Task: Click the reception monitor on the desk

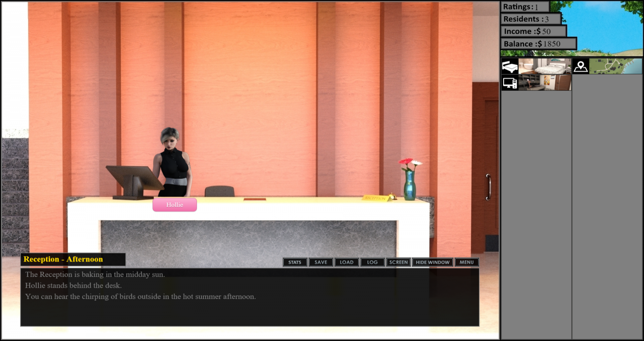Action: (x=134, y=182)
